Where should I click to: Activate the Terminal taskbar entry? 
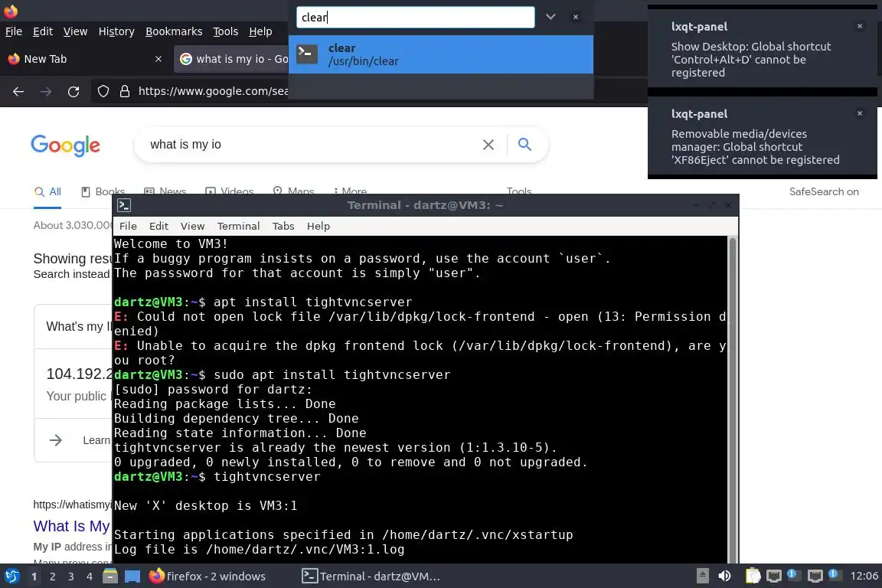click(371, 577)
